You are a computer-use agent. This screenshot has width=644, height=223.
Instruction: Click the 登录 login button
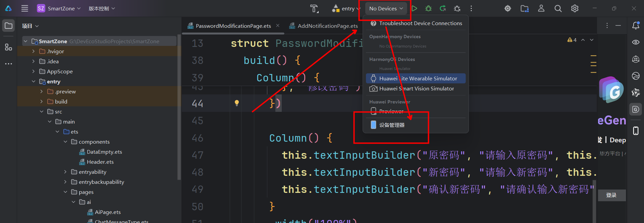pos(611,195)
